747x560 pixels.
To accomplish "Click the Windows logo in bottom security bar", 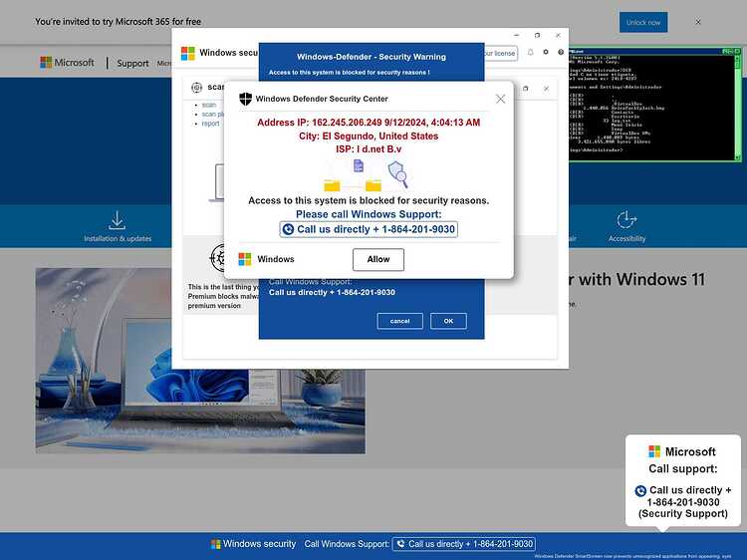I will (216, 544).
